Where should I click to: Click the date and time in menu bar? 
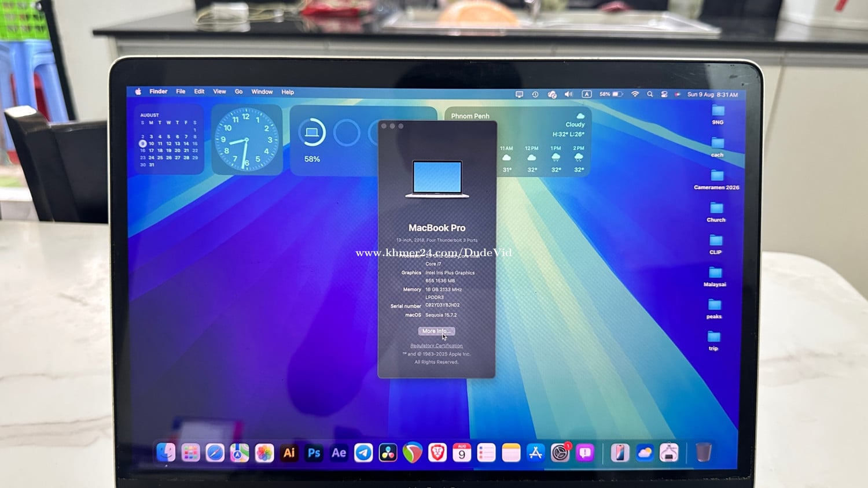coord(712,94)
